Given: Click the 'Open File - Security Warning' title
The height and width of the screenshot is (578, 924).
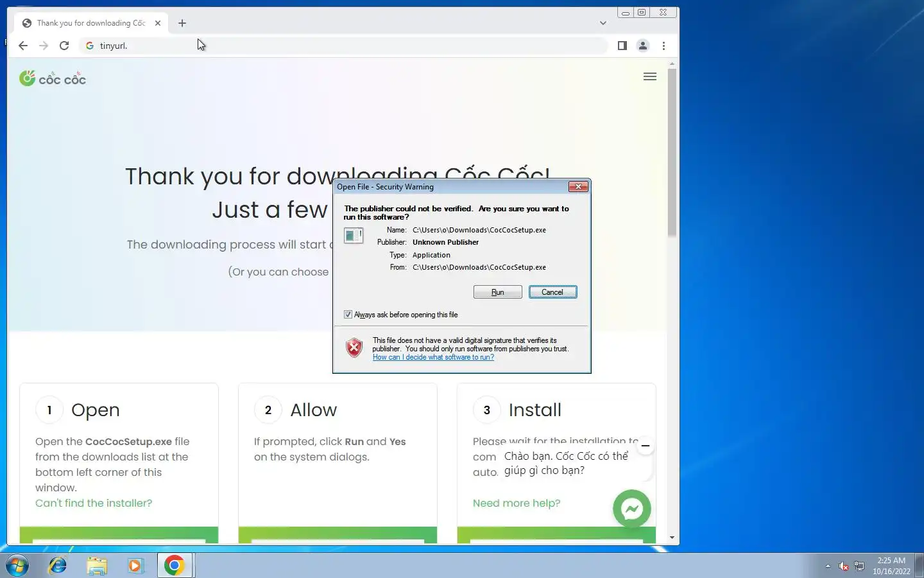Looking at the screenshot, I should (385, 187).
